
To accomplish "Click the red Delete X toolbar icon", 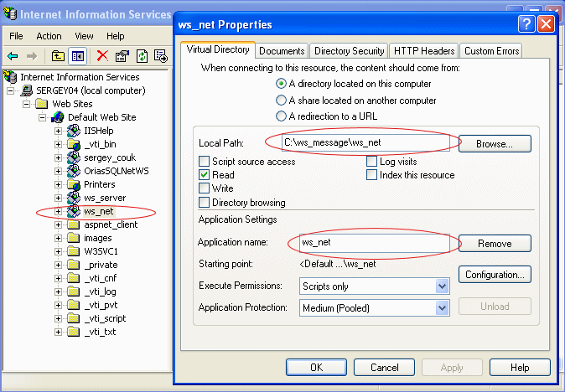I will (x=103, y=56).
